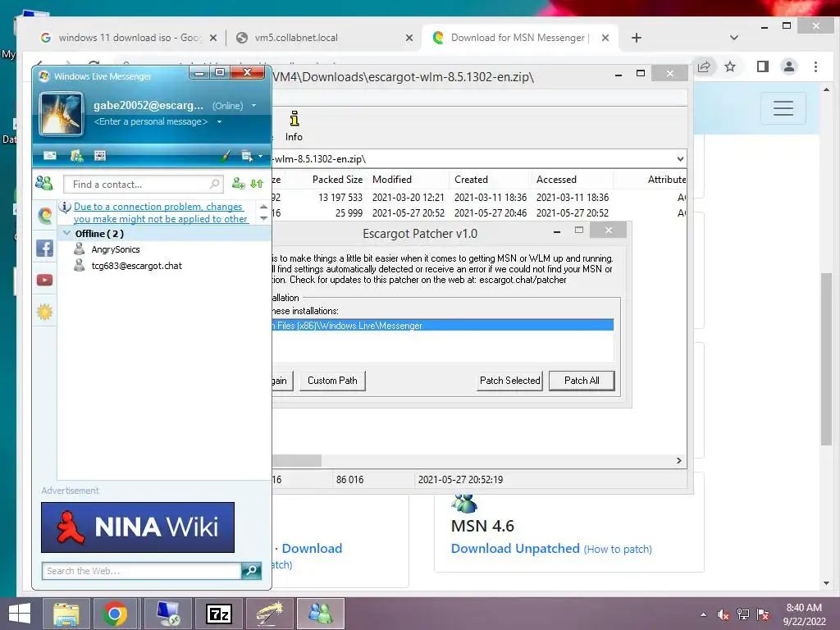Viewport: 840px width, 630px height.
Task: Click the Search the Web field
Action: (x=141, y=571)
